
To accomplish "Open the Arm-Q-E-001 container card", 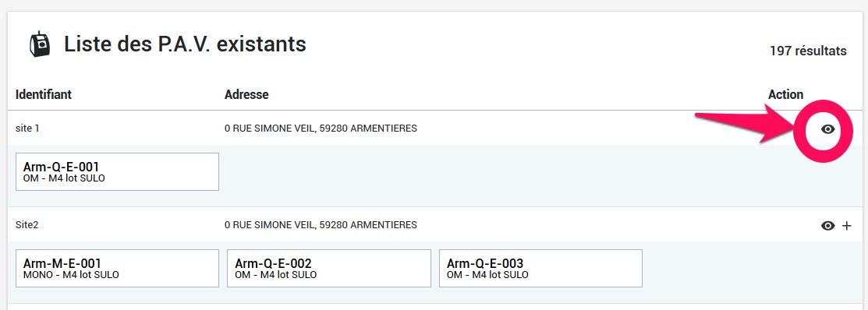I will tap(117, 172).
